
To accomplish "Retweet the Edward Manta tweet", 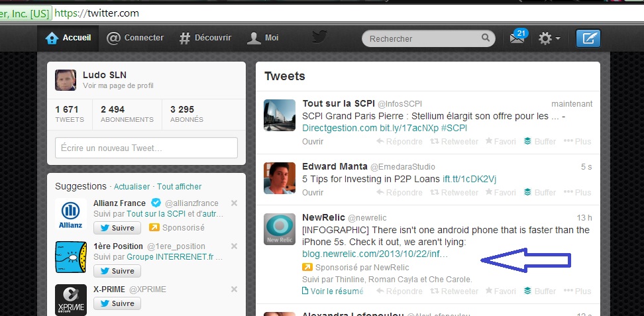I will click(x=454, y=192).
